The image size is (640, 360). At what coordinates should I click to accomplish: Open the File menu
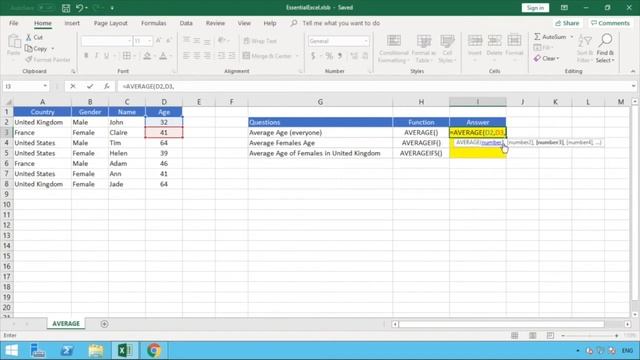tap(13, 23)
